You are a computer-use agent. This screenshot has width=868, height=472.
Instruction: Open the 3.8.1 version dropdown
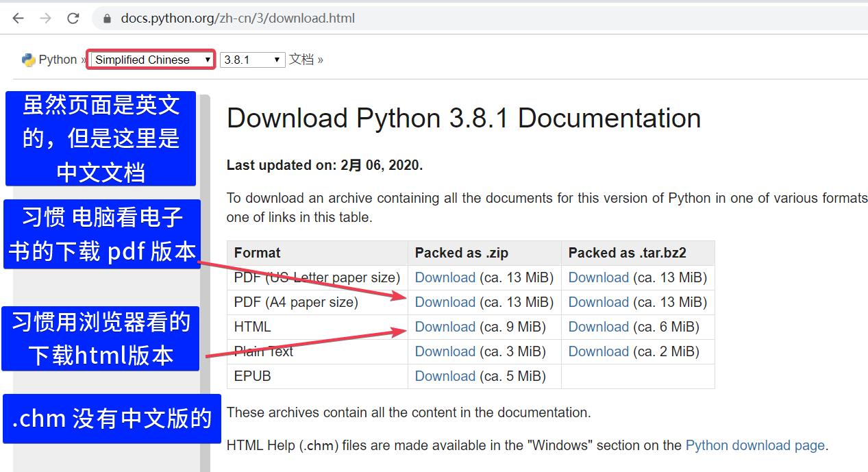pyautogui.click(x=252, y=60)
